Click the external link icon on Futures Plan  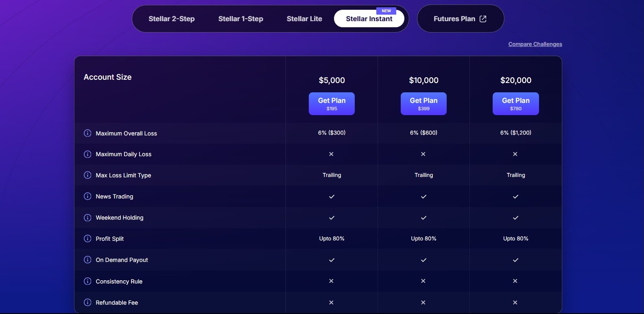tap(483, 19)
